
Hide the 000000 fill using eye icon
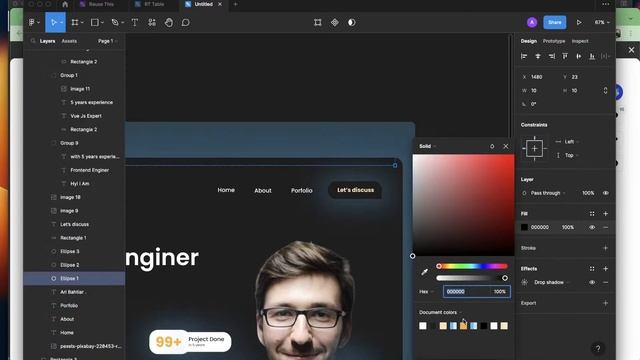(592, 227)
